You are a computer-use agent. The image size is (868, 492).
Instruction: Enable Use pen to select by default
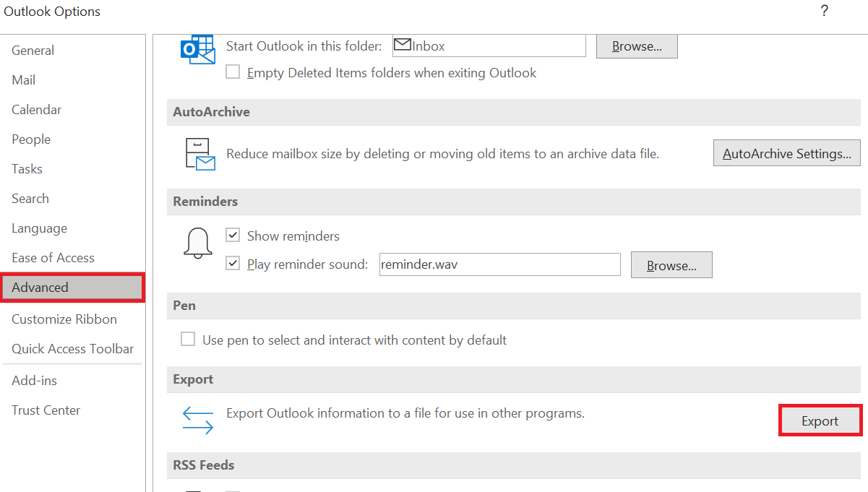tap(188, 340)
